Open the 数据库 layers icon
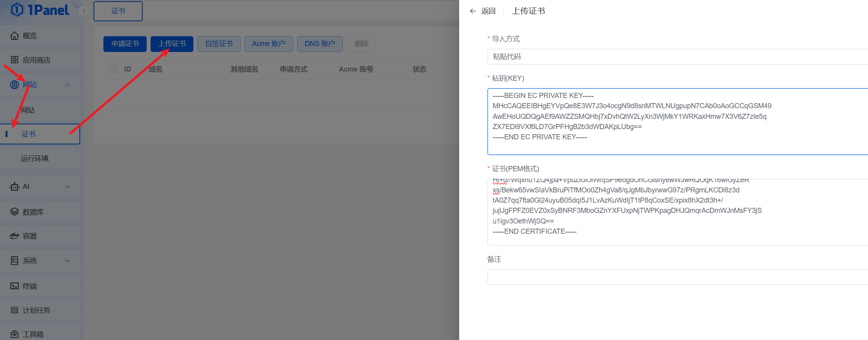The height and width of the screenshot is (340, 868). [x=15, y=212]
